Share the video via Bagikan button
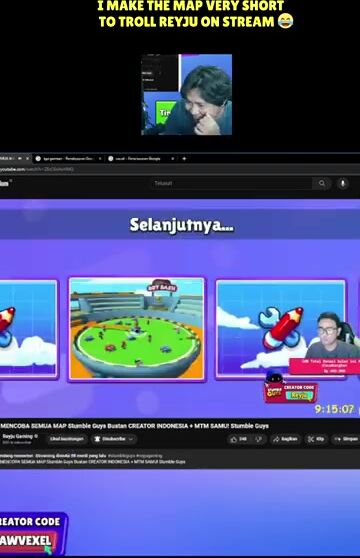Screen dimensions: 360x558 [286, 439]
